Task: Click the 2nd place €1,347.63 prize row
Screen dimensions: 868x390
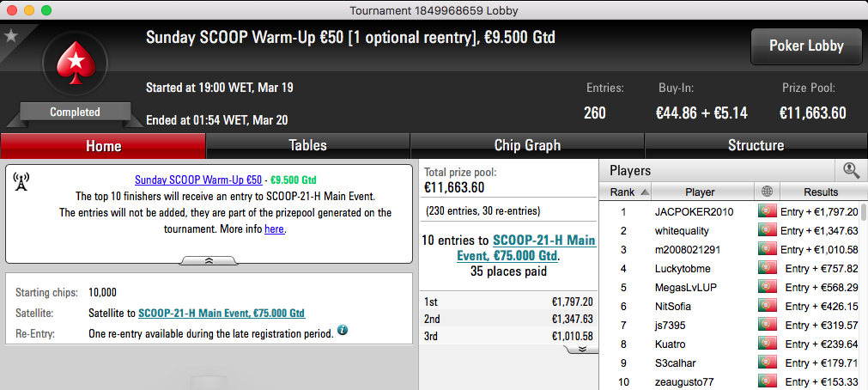Action: (x=508, y=319)
